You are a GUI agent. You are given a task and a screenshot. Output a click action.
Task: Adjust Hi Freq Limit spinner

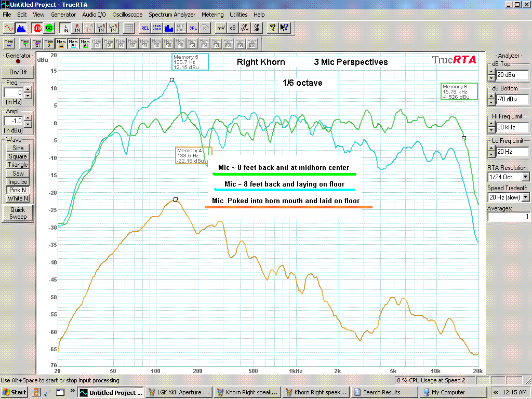pyautogui.click(x=491, y=127)
